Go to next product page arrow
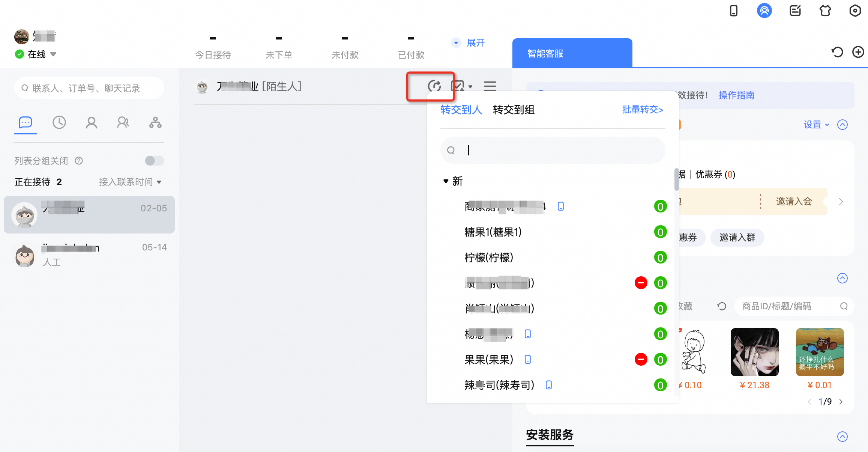The image size is (868, 452). [841, 402]
